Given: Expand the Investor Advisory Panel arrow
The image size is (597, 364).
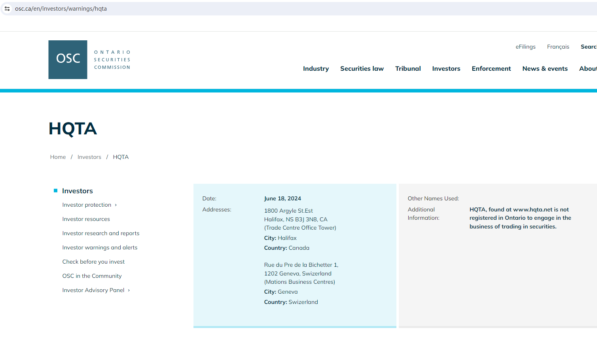Looking at the screenshot, I should [x=129, y=290].
